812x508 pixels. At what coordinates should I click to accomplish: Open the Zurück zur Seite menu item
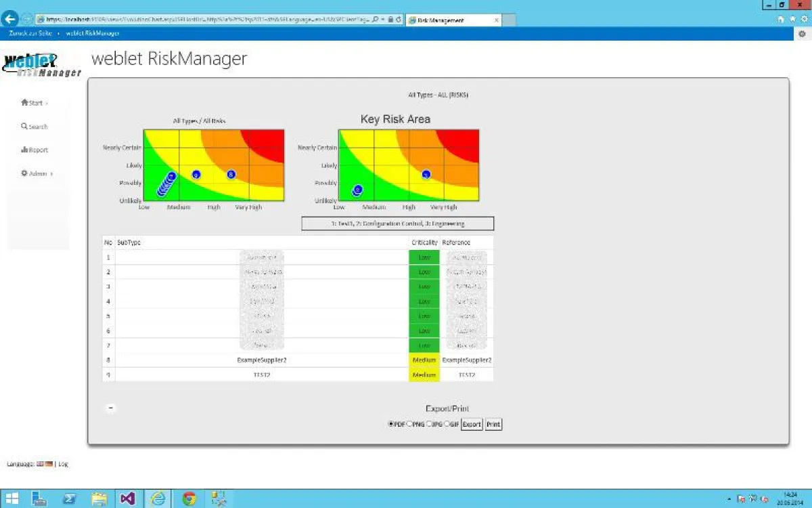click(x=29, y=33)
